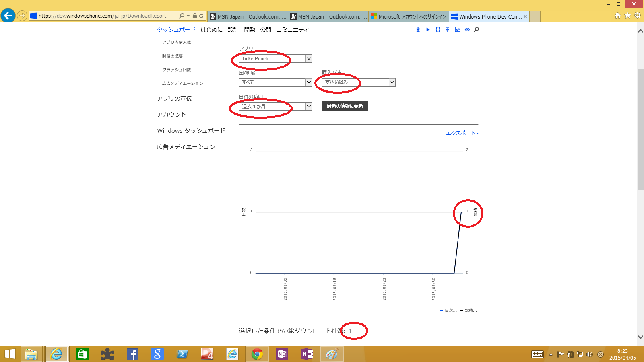Close the Windows Phone Dev Center tab

[x=525, y=16]
